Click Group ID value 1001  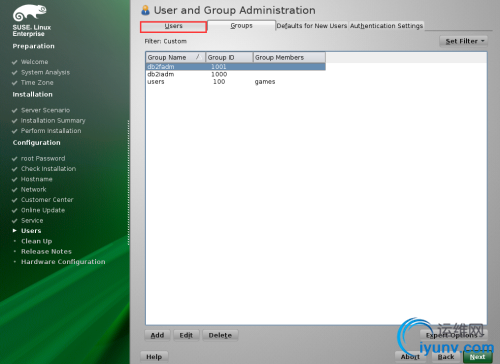(x=219, y=67)
